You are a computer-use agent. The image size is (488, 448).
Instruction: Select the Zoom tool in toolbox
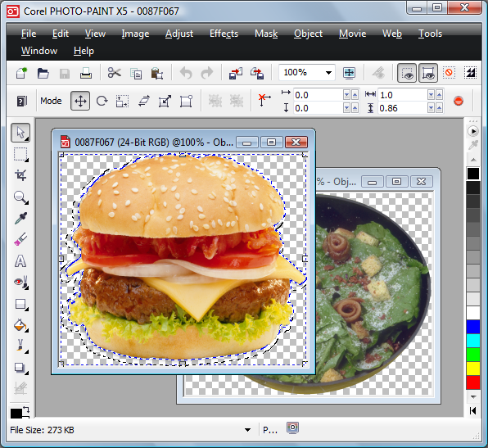20,197
